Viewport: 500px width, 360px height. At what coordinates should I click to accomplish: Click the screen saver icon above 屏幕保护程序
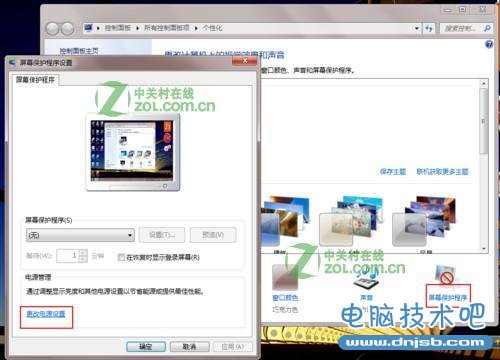click(446, 274)
